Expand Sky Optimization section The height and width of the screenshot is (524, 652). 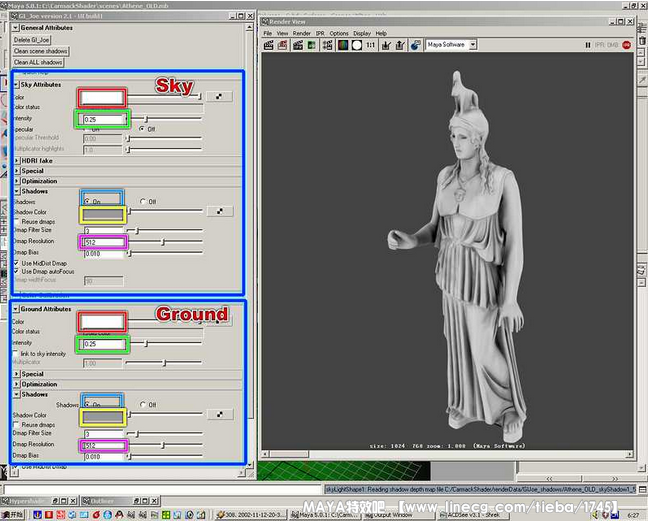(17, 181)
